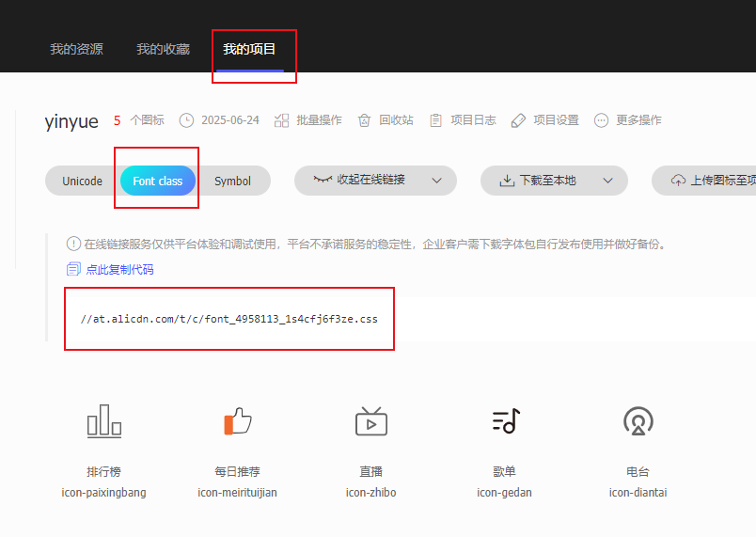
Task: Expand the 下载至本地 dropdown arrow
Action: [608, 181]
